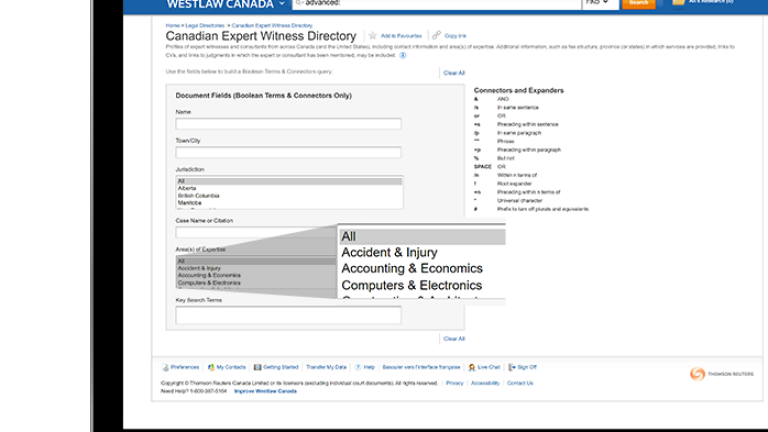Click the Copy link chain icon
The image size is (768, 432).
click(x=436, y=35)
